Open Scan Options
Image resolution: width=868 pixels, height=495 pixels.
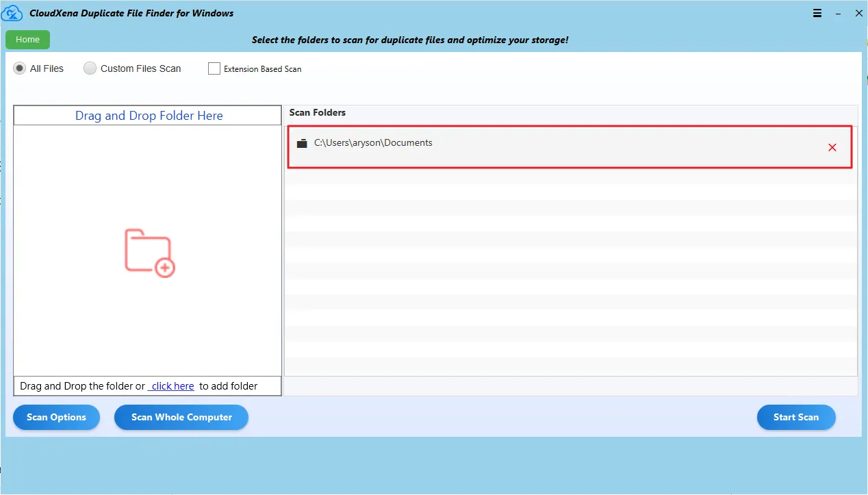pyautogui.click(x=56, y=417)
